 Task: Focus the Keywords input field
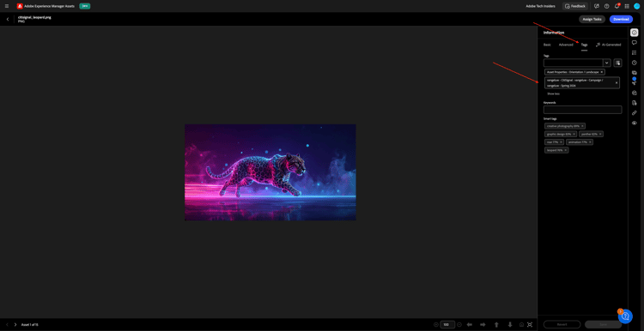tap(582, 110)
